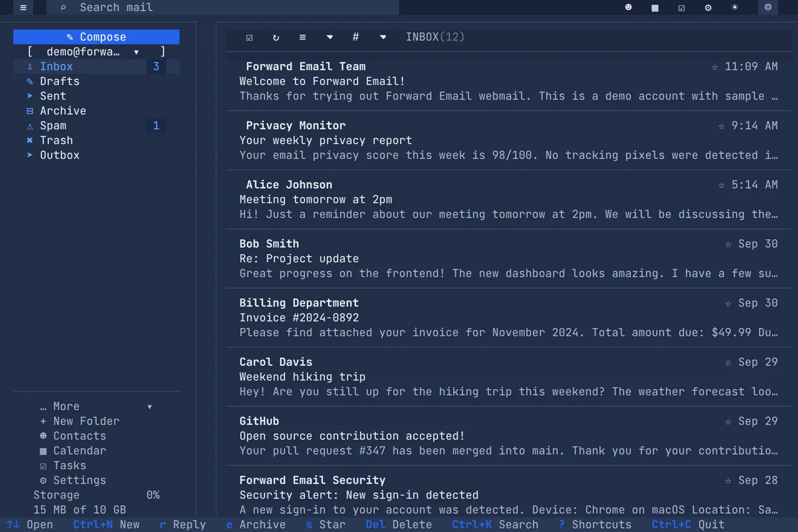Select the Inbox folder
Screen dimensions: 798x532
coord(96,66)
